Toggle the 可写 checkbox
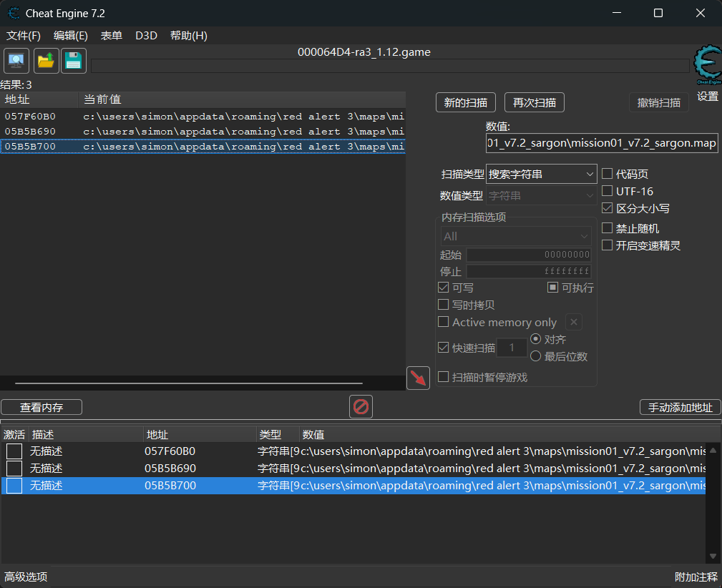 pos(444,288)
